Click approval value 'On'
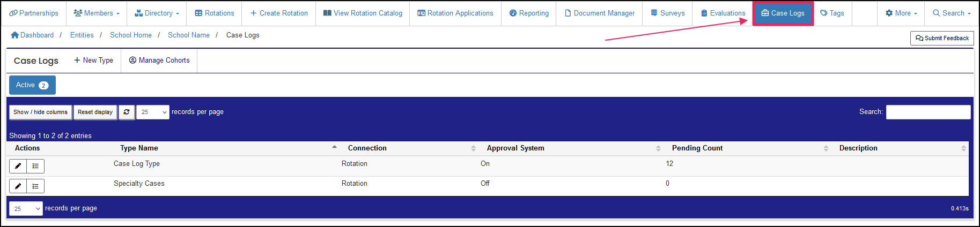Image resolution: width=980 pixels, height=227 pixels. tap(485, 164)
